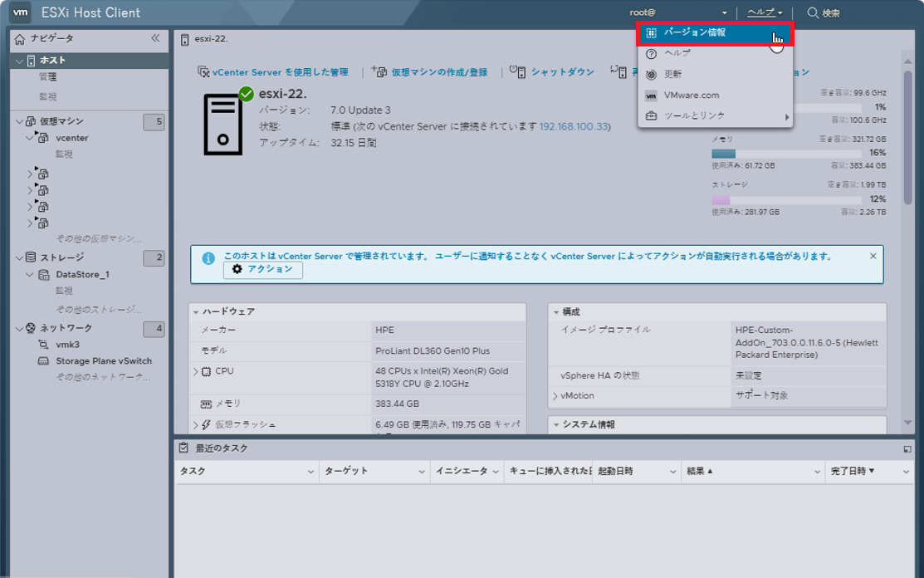Viewport: 924px width, 578px height.
Task: Click the vcenter virtual machine icon
Action: point(42,138)
